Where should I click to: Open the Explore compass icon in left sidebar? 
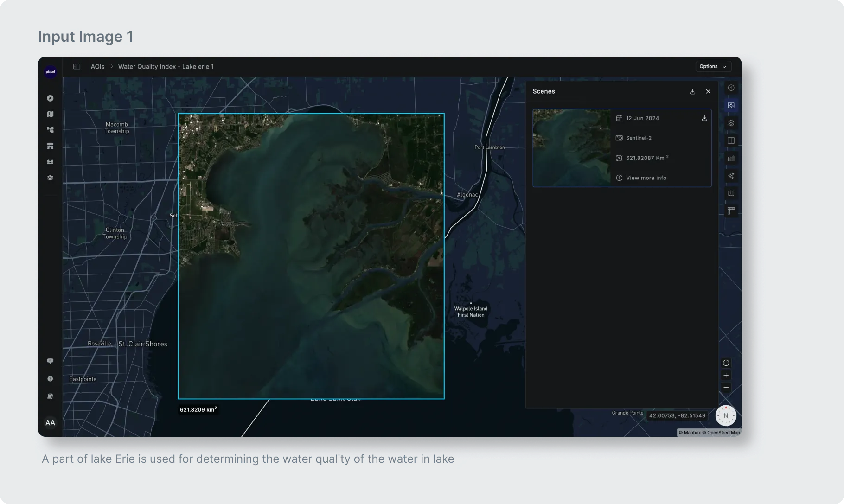pyautogui.click(x=50, y=98)
